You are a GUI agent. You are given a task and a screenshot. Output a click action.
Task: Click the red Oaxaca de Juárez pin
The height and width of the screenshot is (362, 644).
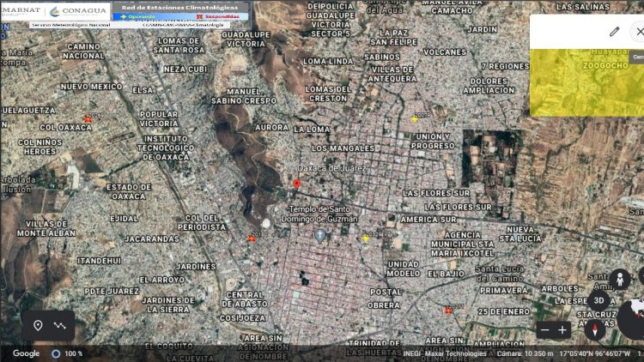[296, 184]
